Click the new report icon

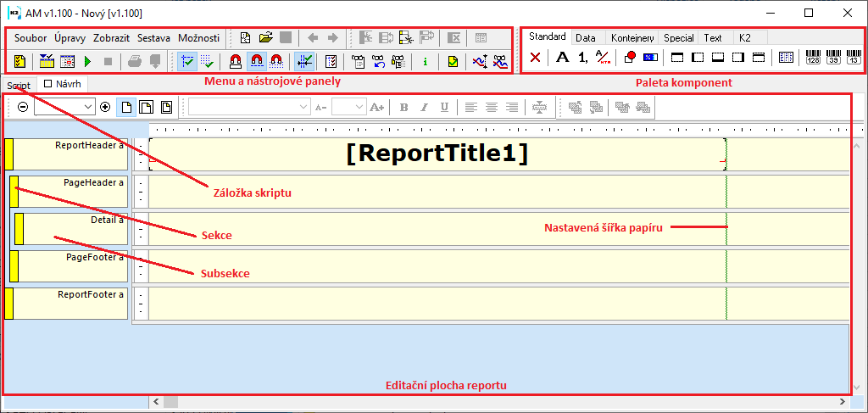pos(245,37)
